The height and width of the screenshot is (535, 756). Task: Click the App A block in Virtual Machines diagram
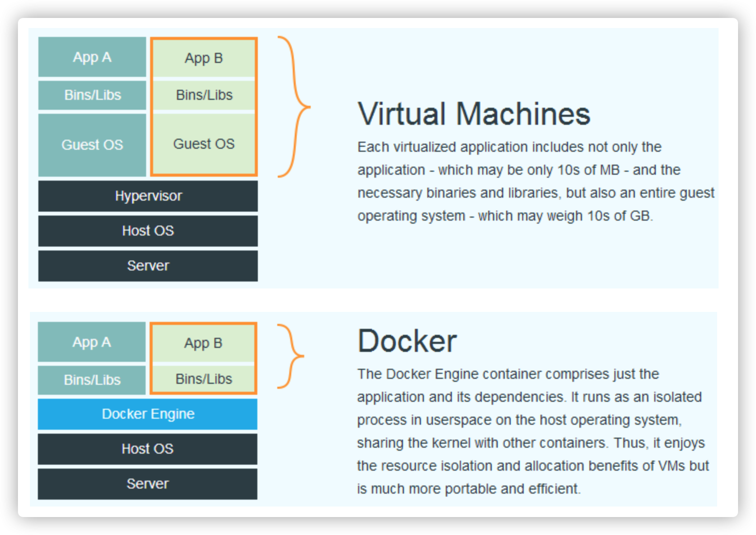(x=92, y=57)
